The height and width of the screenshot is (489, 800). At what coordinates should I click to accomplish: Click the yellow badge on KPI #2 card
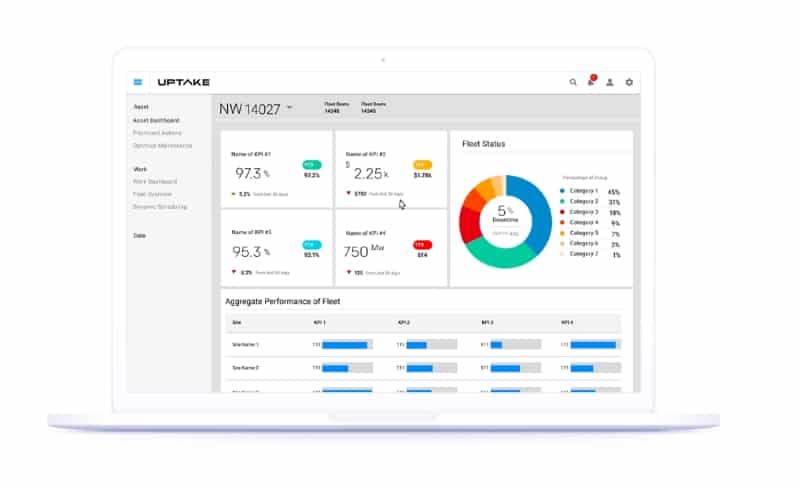422,165
